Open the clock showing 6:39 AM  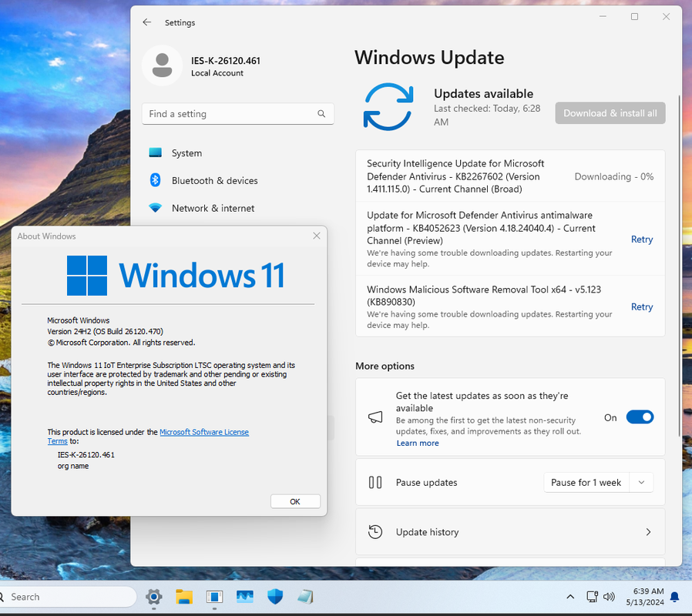pyautogui.click(x=645, y=597)
